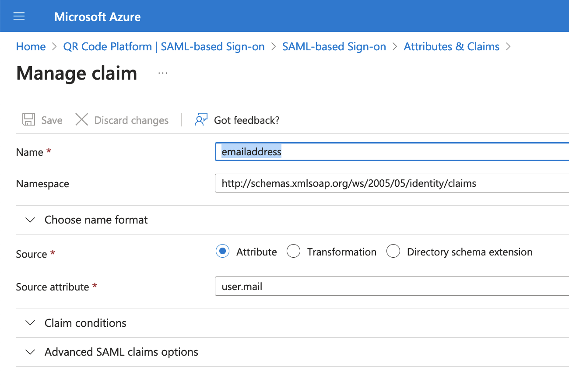Screen dimensions: 569x392
Task: Click the Source attribute label
Action: click(x=53, y=287)
